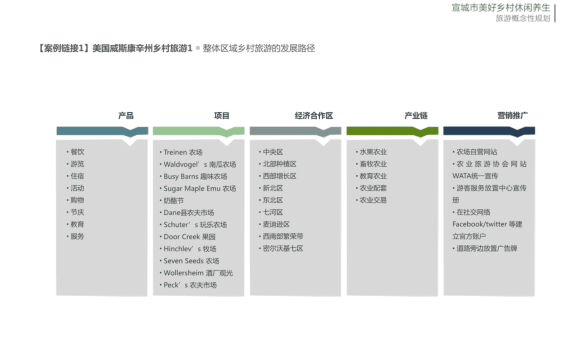Select the 餐饮 bullet item
570x360 pixels.
tap(77, 152)
